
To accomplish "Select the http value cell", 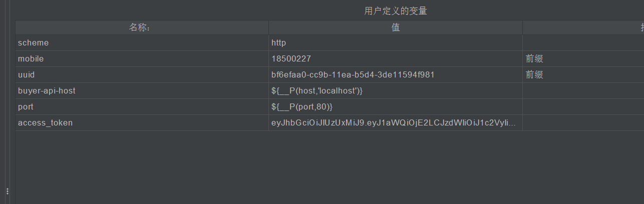I will [x=396, y=43].
